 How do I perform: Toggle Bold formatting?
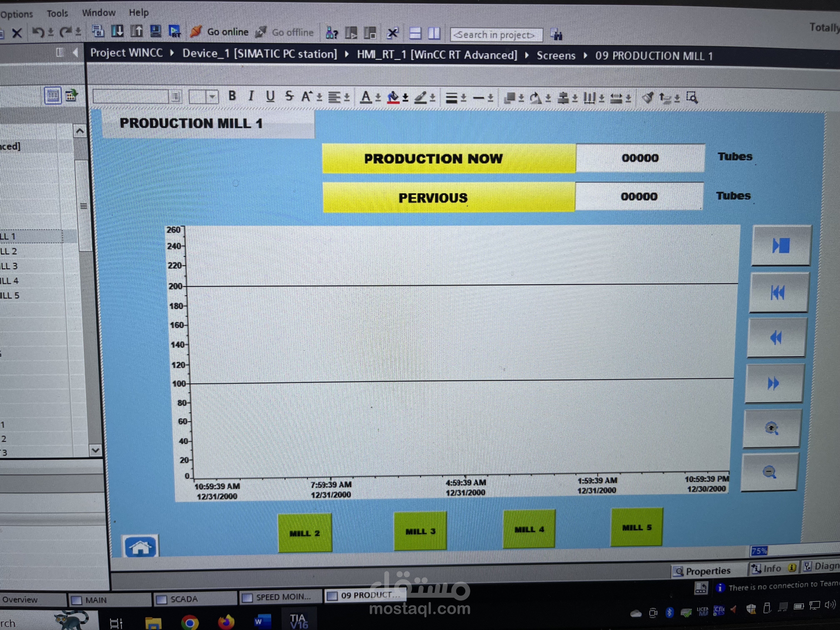pos(232,96)
